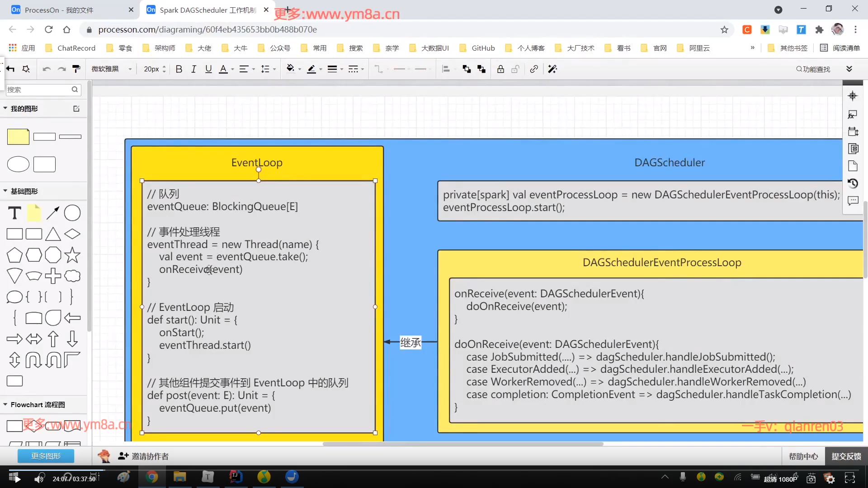Screen dimensions: 868x488
Task: Switch to the ProcessOn 我的文件 tab
Action: [59, 10]
